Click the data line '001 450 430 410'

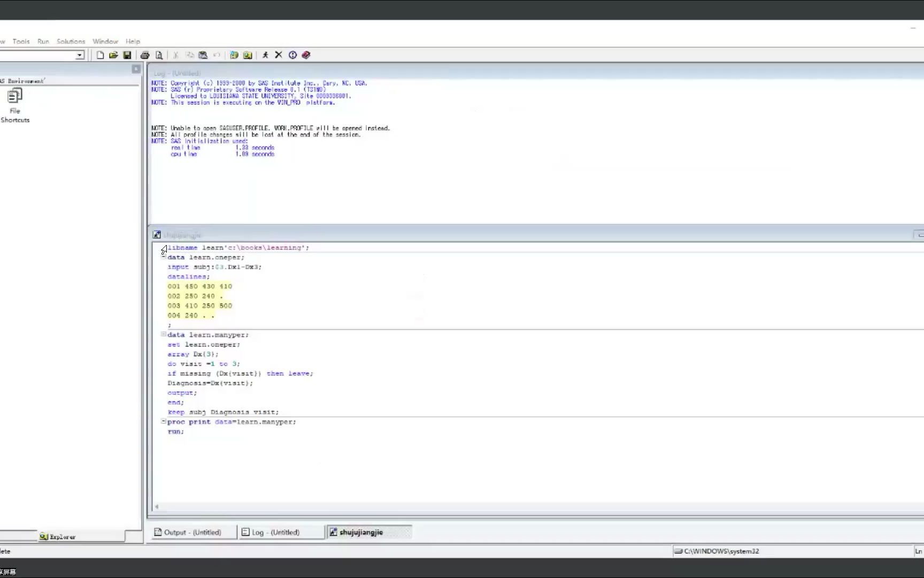200,286
